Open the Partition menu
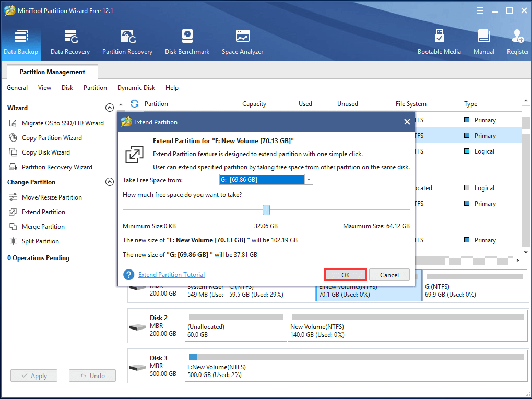The width and height of the screenshot is (532, 399). (x=95, y=88)
